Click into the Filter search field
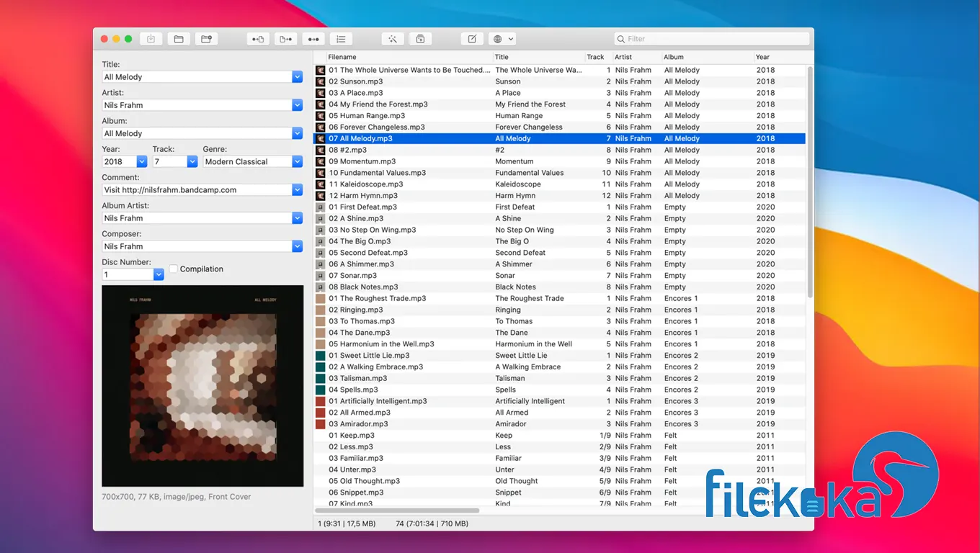The width and height of the screenshot is (980, 553). point(712,39)
